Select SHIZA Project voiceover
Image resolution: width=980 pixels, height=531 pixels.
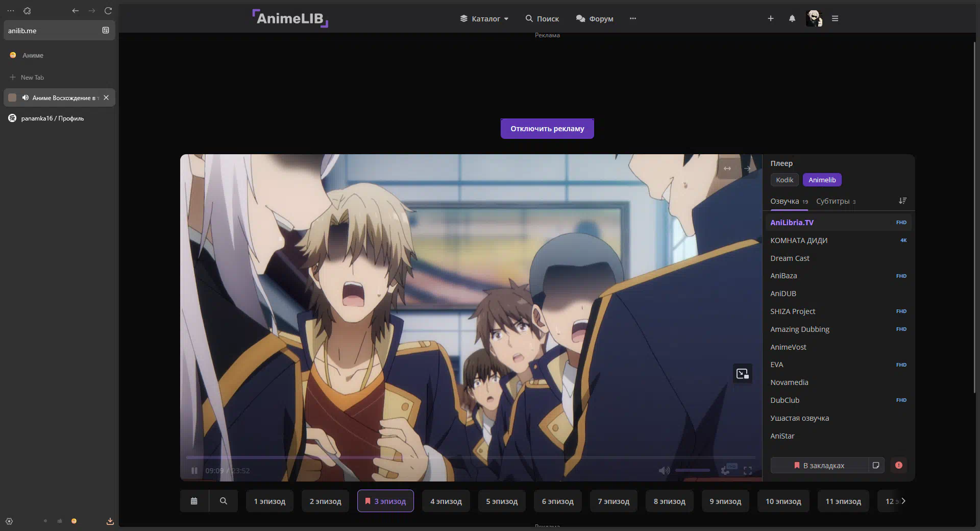(x=838, y=311)
